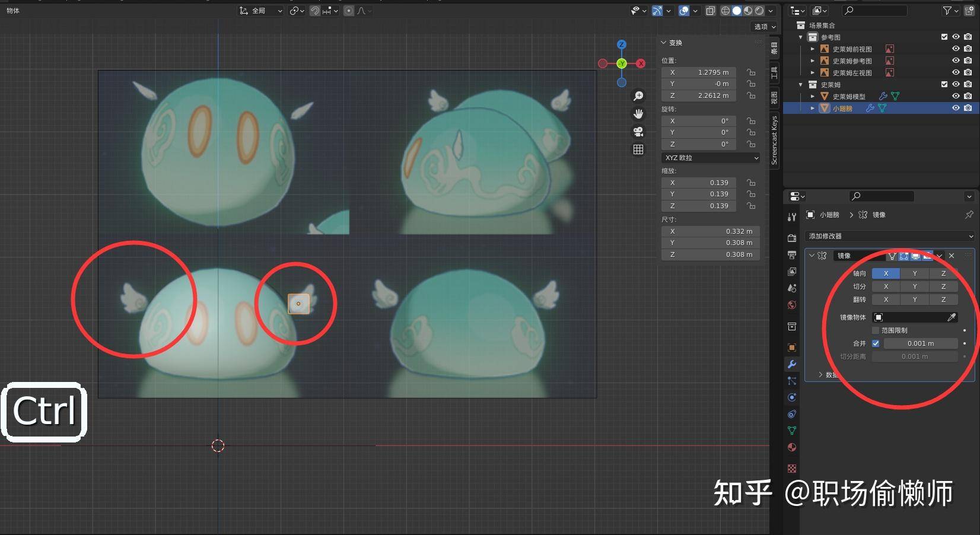
Task: Click the scale X 0.139 field
Action: 699,183
